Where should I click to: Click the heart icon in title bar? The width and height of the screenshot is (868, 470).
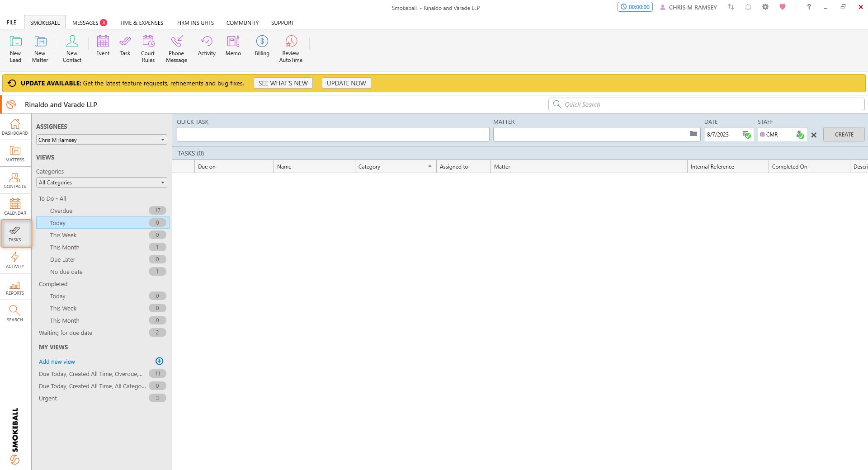pyautogui.click(x=783, y=7)
